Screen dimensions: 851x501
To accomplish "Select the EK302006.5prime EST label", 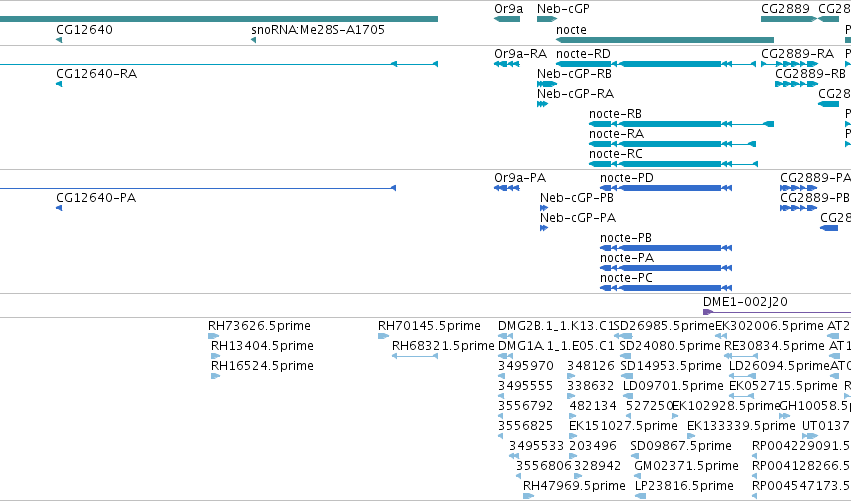I will pos(769,326).
